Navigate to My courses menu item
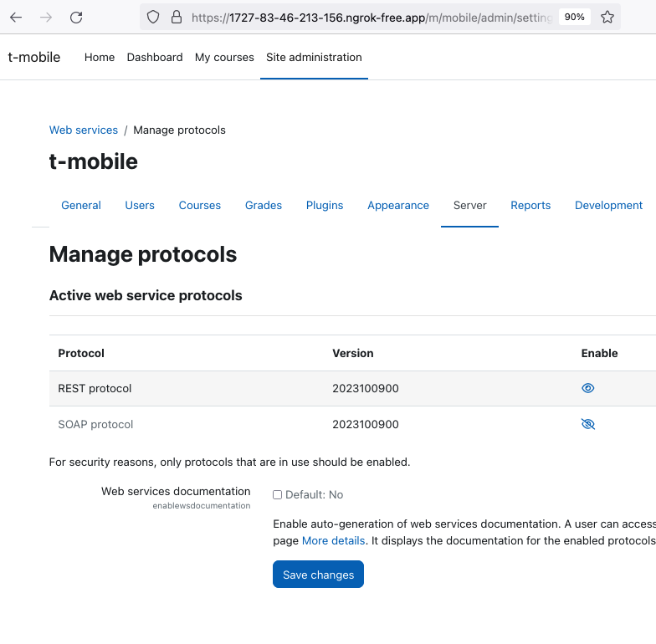This screenshot has height=644, width=656. click(x=224, y=57)
